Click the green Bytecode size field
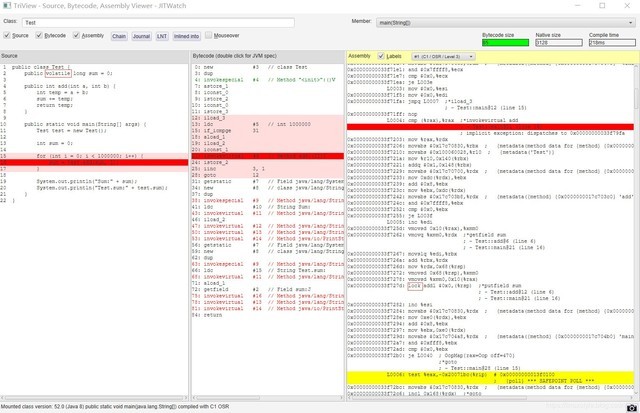 (x=506, y=42)
